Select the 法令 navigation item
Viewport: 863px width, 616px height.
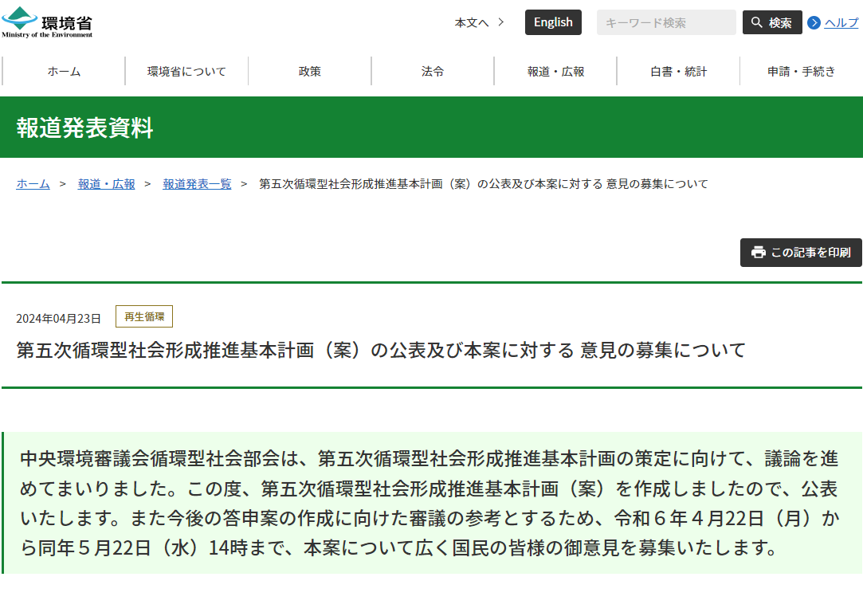[433, 71]
